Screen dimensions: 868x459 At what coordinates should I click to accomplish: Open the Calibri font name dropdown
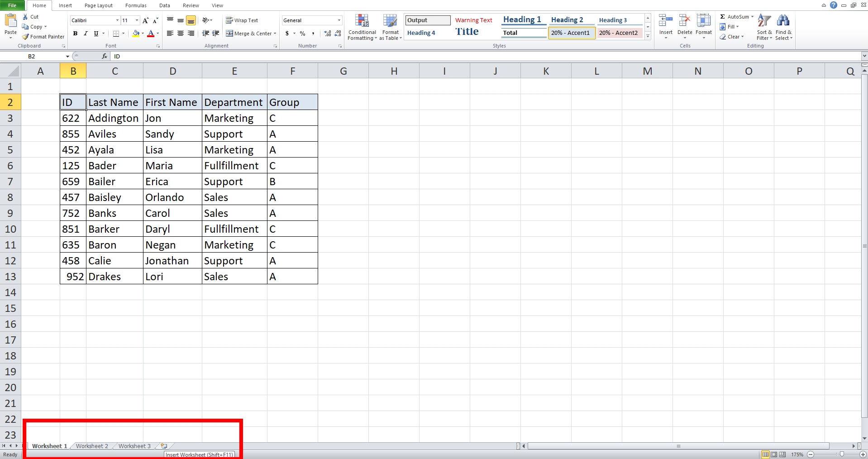coord(117,20)
